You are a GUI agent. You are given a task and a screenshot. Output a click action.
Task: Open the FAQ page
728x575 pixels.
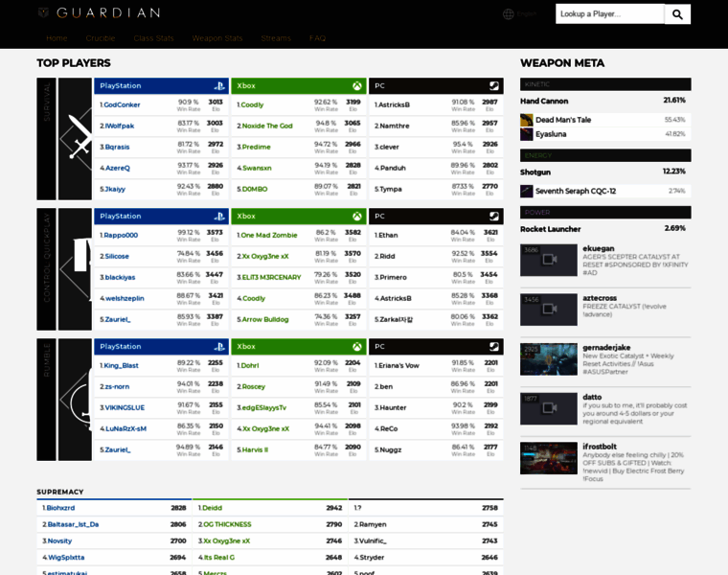pyautogui.click(x=318, y=38)
